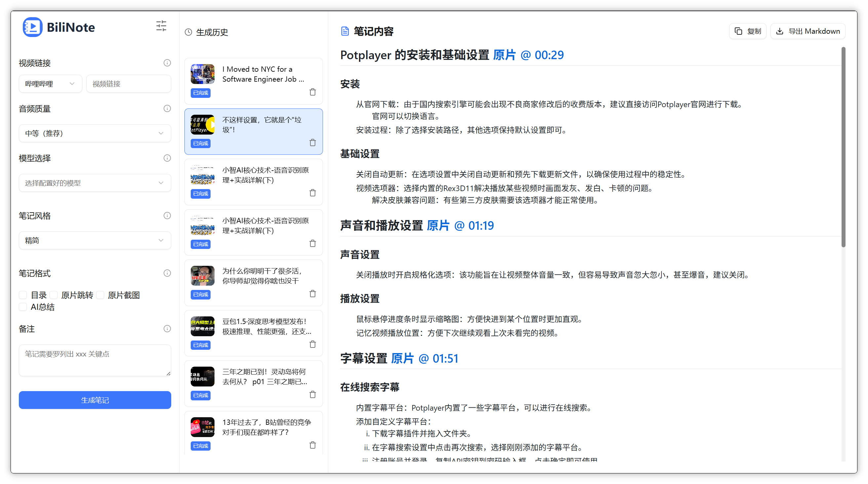Enable the 原片跳转 checkbox
868x484 pixels.
point(54,295)
